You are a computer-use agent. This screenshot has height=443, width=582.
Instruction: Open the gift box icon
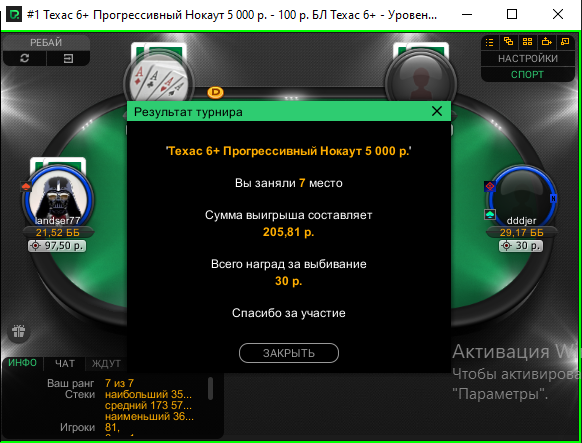(18, 331)
